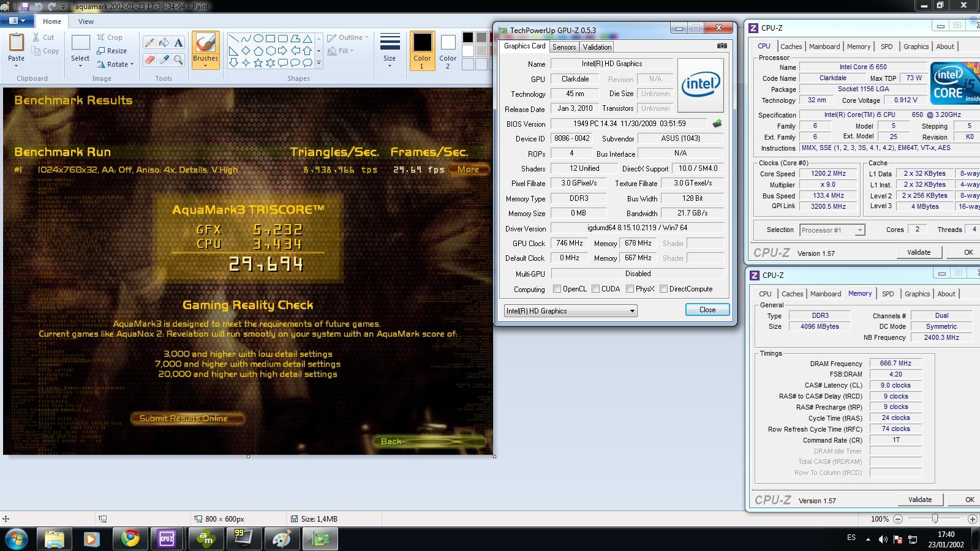Open the Rotate dropdown
This screenshot has height=551, width=980.
pyautogui.click(x=115, y=64)
